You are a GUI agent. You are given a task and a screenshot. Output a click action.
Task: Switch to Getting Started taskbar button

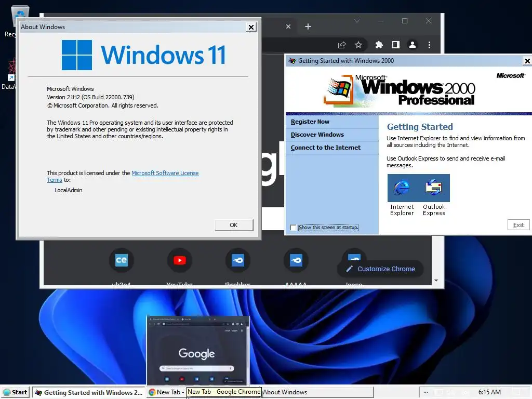pyautogui.click(x=89, y=392)
